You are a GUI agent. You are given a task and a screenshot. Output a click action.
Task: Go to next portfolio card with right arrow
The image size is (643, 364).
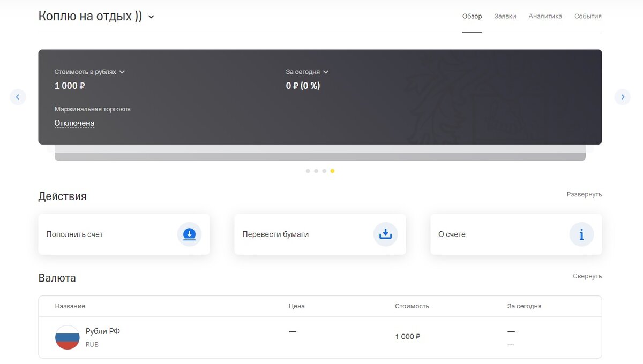coord(623,97)
